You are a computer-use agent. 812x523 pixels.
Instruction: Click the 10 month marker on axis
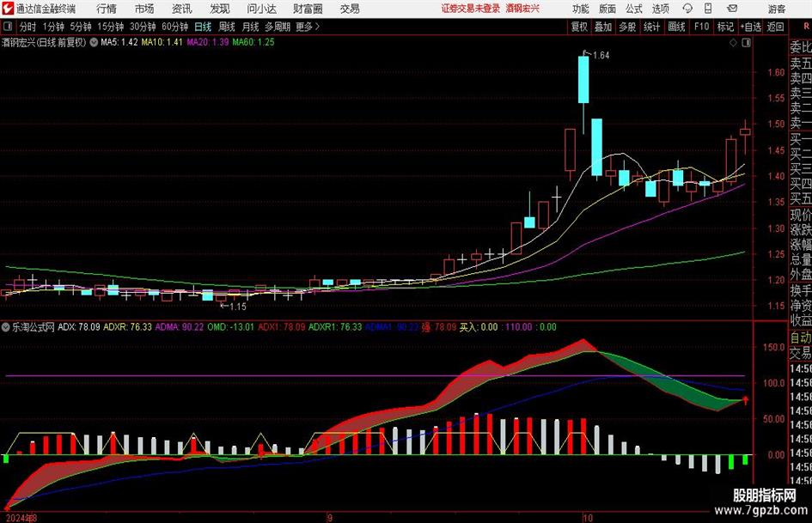click(587, 518)
